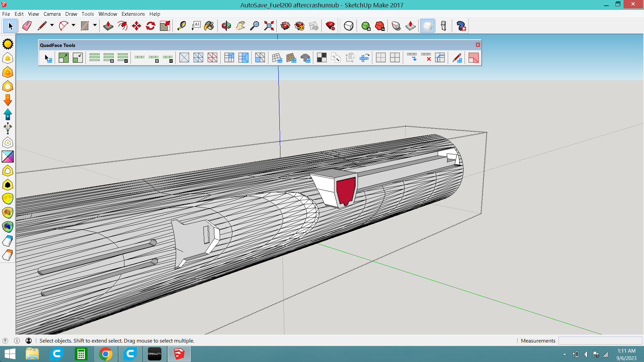The height and width of the screenshot is (362, 644).
Task: Activate the Orbit camera tool
Action: tap(226, 26)
